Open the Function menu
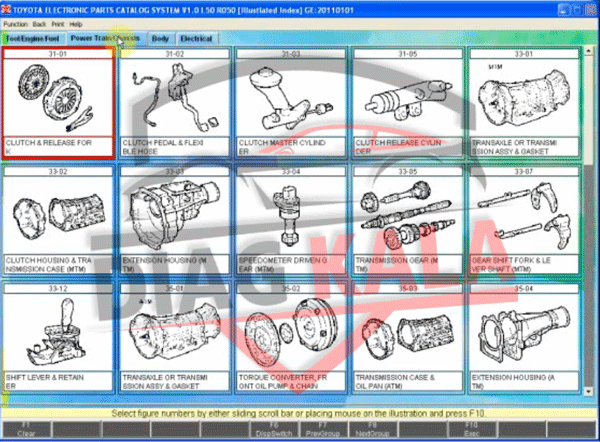Image resolution: width=600 pixels, height=442 pixels. pyautogui.click(x=15, y=24)
